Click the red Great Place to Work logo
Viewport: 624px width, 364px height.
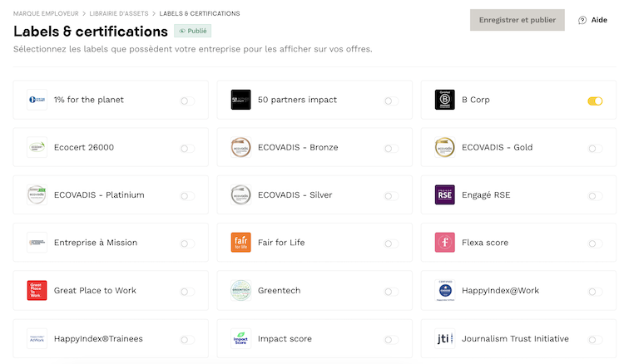37,291
